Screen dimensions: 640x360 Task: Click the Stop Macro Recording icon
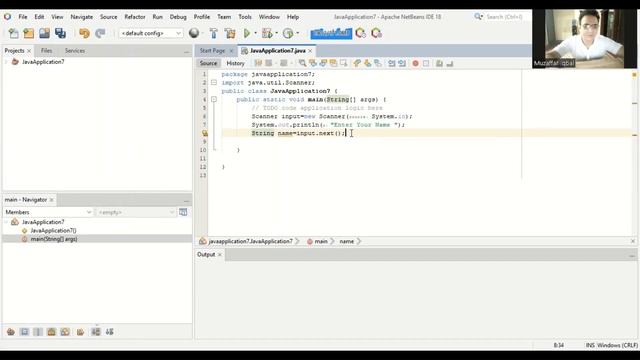426,63
